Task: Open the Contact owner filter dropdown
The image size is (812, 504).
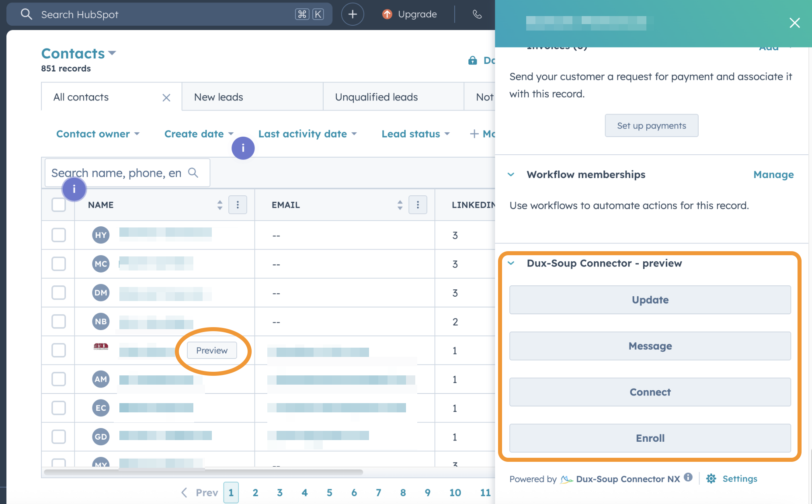Action: point(98,134)
